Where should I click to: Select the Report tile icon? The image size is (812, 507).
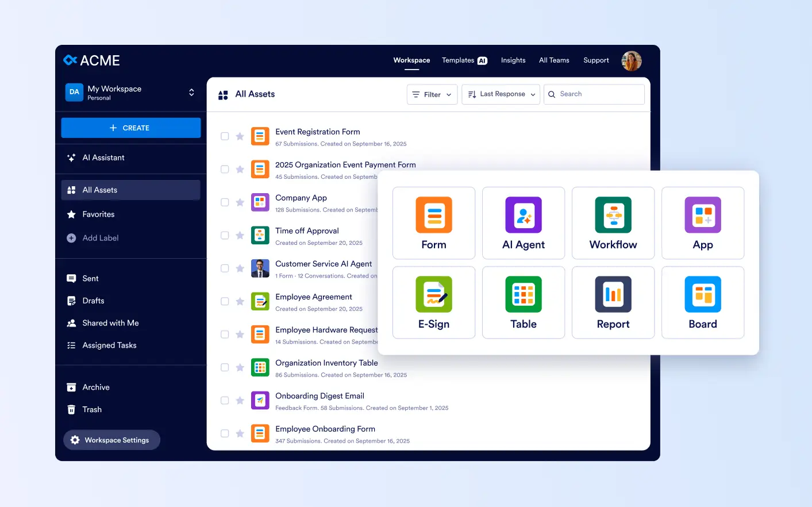(613, 294)
